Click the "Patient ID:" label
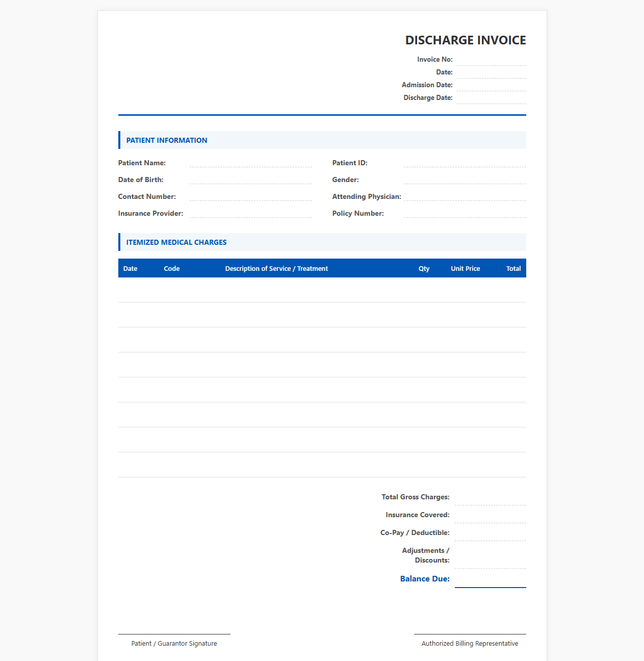The image size is (644, 661). (350, 163)
